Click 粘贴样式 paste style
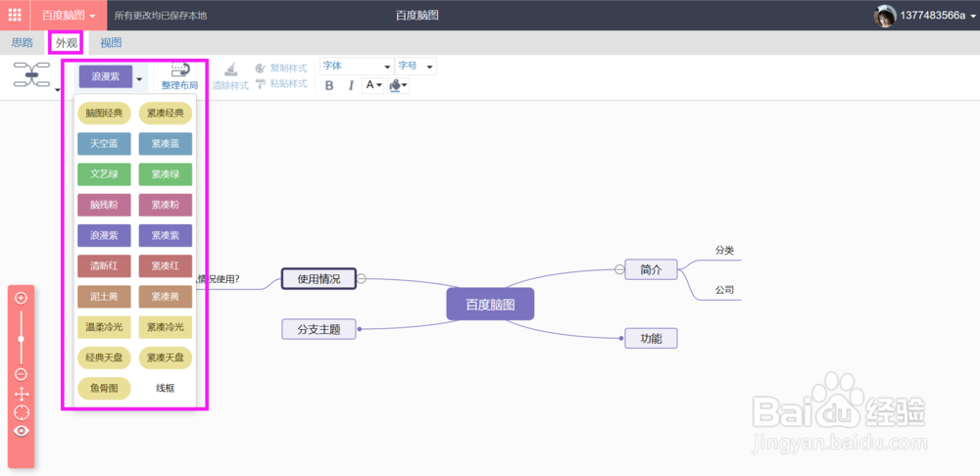980x476 pixels. (x=281, y=83)
